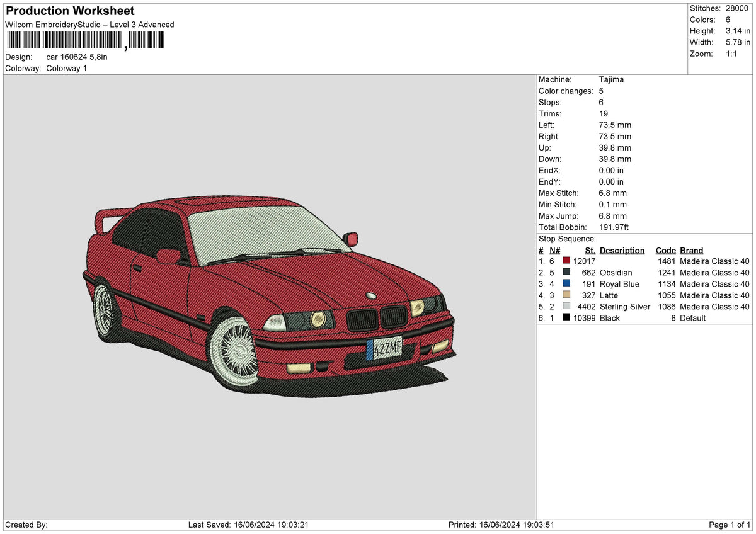Click the 'Obsidian' description text
This screenshot has height=534, width=756.
tap(616, 273)
